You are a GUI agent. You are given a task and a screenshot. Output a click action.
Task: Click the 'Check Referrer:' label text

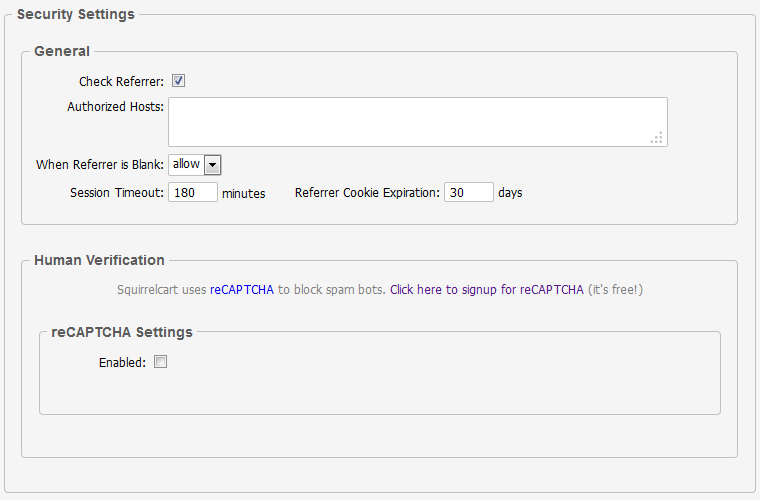[x=121, y=82]
